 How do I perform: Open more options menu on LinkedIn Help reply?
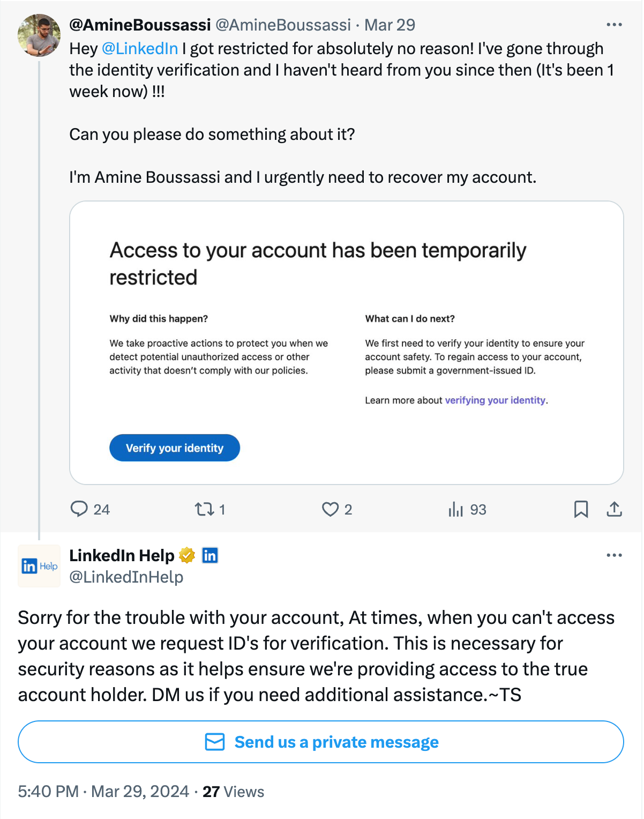614,555
